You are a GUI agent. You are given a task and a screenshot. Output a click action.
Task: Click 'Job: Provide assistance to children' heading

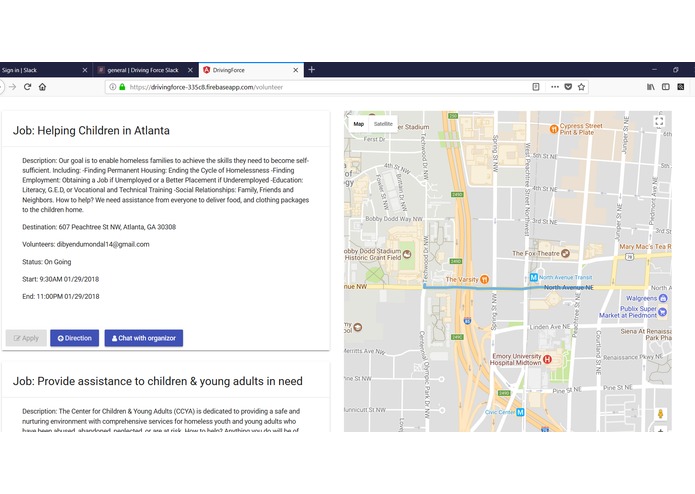click(x=158, y=381)
